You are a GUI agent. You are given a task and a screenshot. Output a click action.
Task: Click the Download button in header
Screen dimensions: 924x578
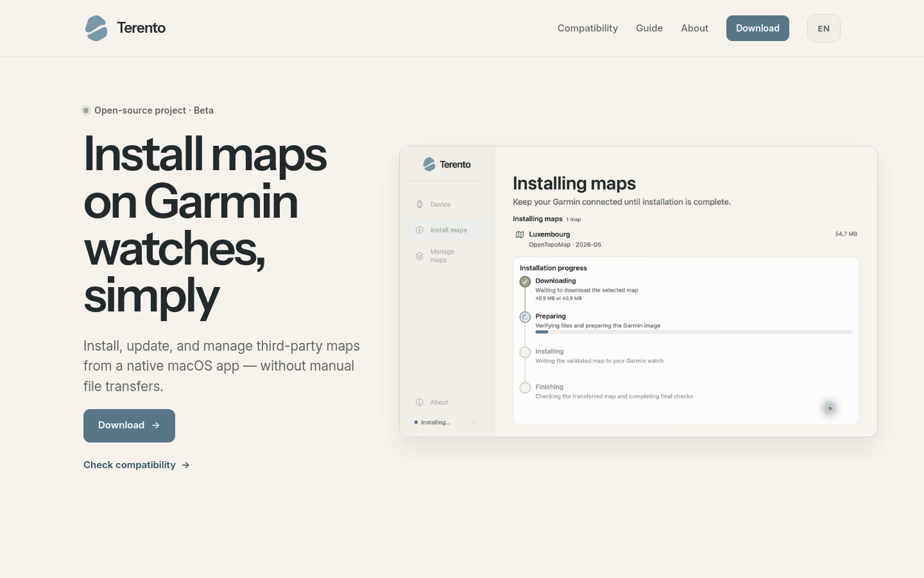tap(758, 28)
